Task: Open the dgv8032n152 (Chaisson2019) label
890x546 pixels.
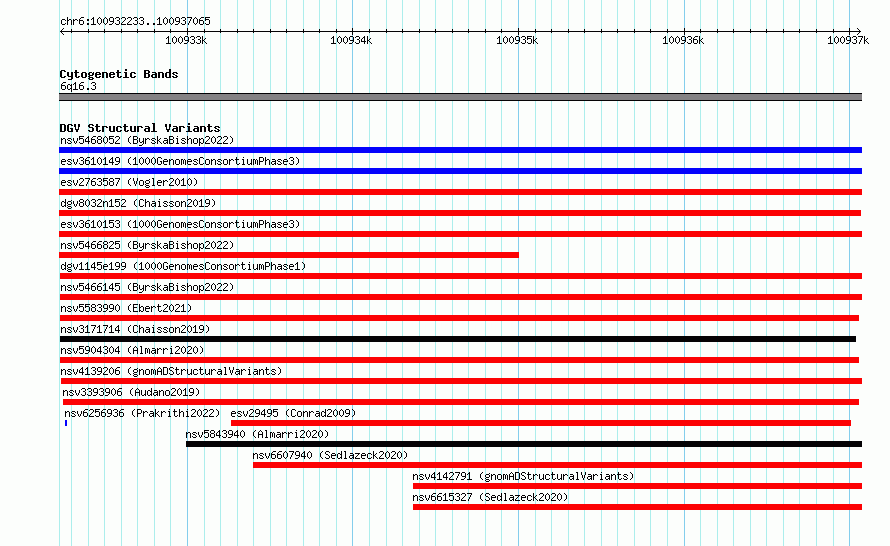Action: click(x=138, y=203)
